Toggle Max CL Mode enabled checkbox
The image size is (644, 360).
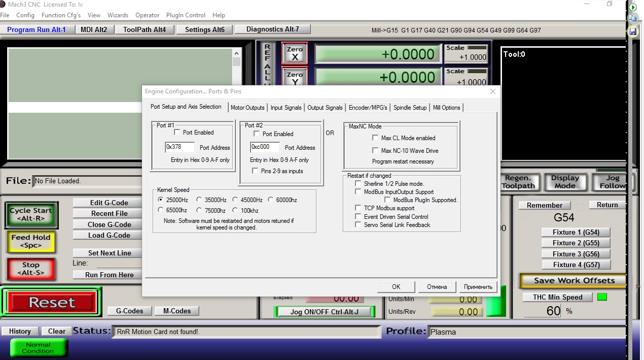coord(375,138)
